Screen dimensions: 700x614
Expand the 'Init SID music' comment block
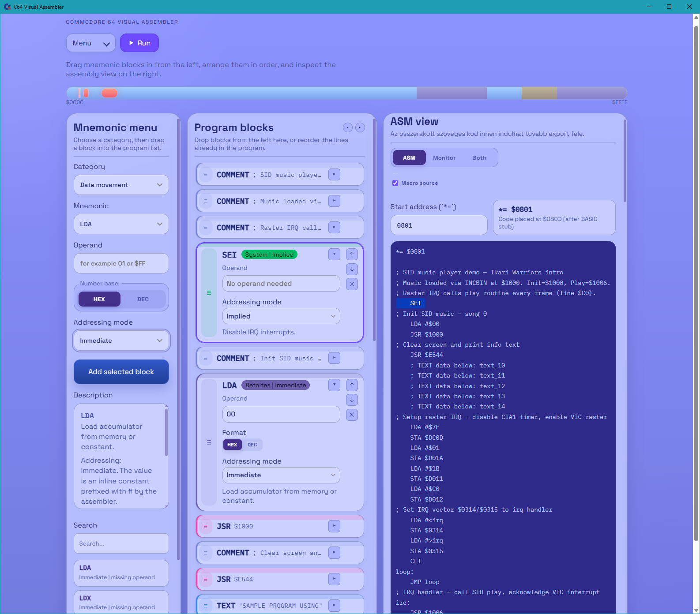tap(334, 358)
